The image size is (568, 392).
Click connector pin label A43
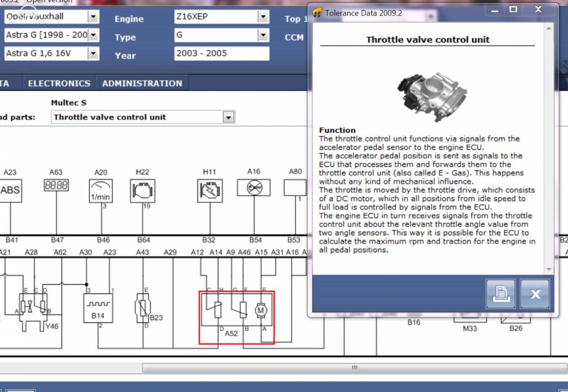click(x=142, y=252)
